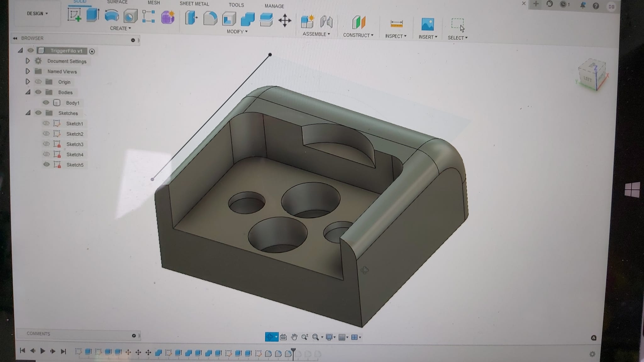The image size is (644, 362).
Task: Switch to the MANAGE tab
Action: pyautogui.click(x=274, y=6)
